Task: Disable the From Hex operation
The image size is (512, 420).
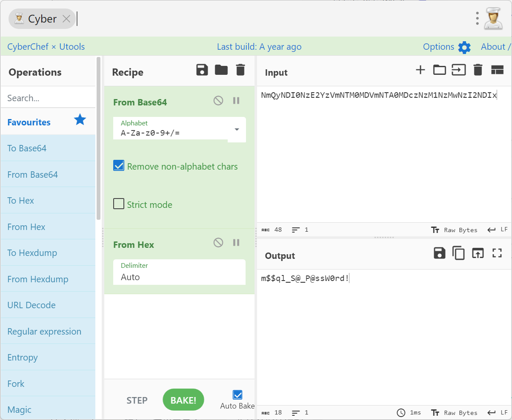Action: (x=218, y=243)
